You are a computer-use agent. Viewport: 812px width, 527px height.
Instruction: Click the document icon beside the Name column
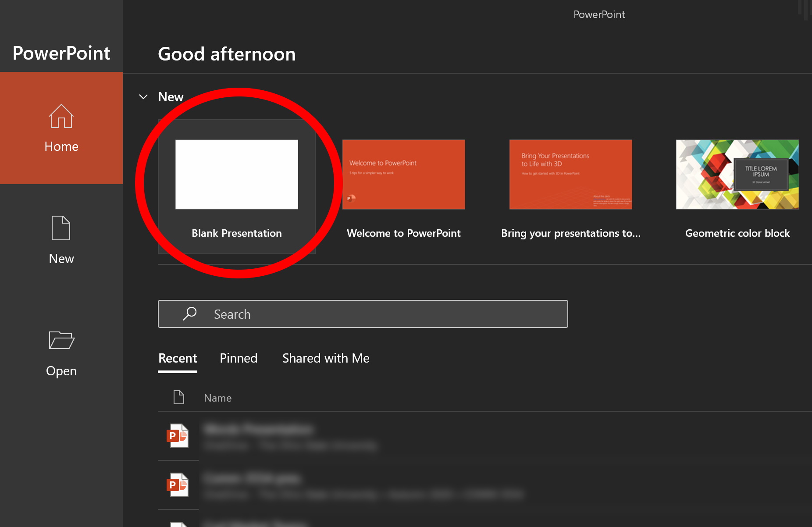pyautogui.click(x=179, y=397)
